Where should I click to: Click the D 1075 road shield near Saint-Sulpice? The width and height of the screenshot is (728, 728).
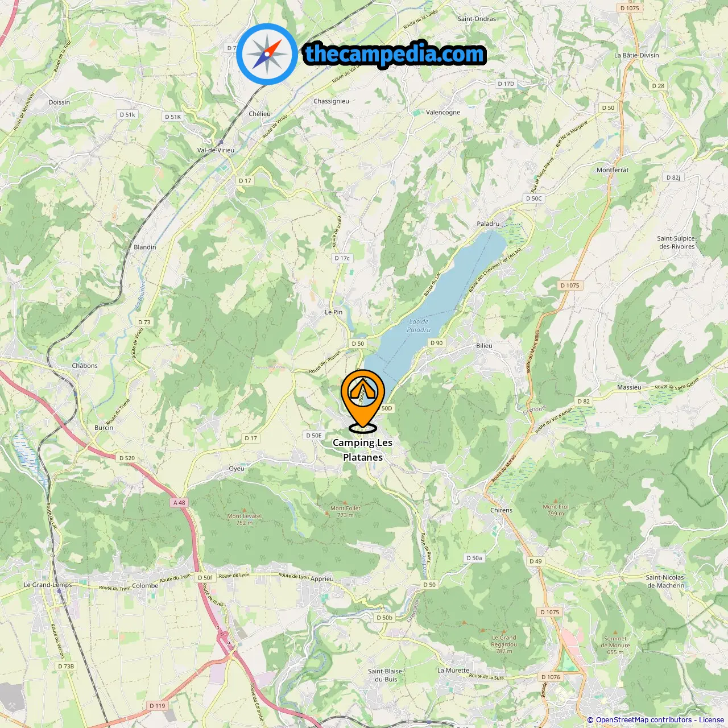(x=570, y=286)
